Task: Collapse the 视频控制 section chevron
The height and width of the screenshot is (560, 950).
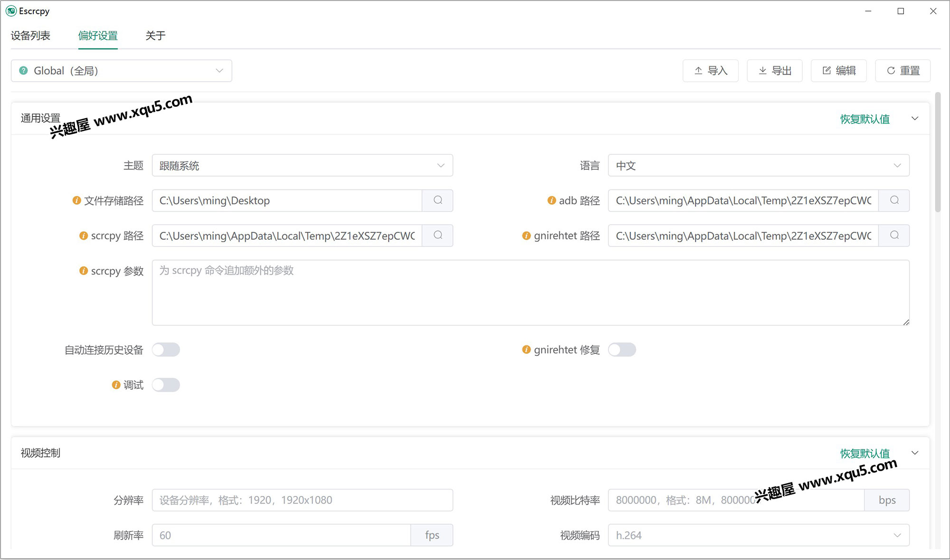Action: pyautogui.click(x=915, y=453)
